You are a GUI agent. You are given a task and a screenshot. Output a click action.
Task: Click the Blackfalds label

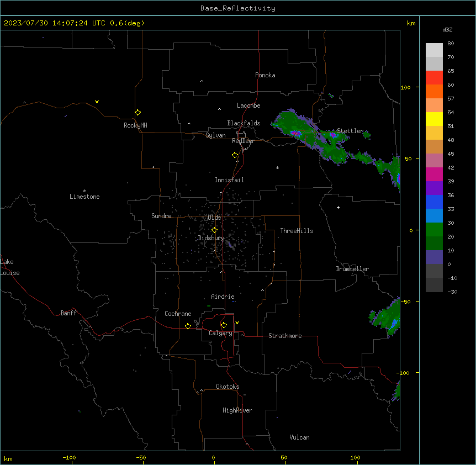point(244,123)
